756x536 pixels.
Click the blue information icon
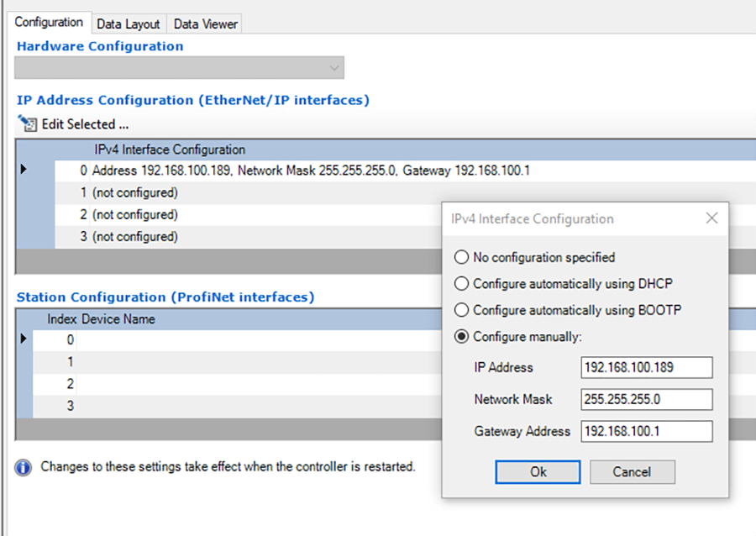point(24,467)
